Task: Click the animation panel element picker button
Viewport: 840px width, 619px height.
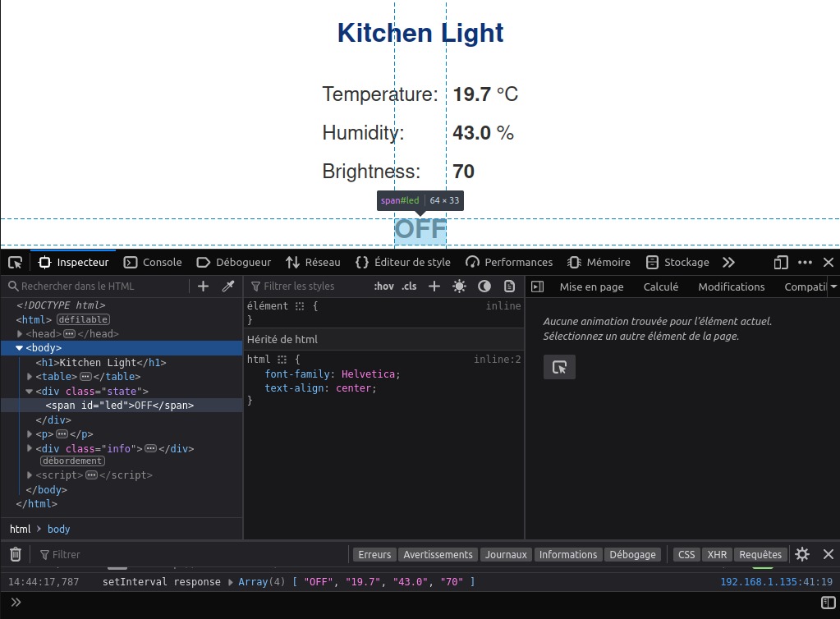Action: pos(559,367)
